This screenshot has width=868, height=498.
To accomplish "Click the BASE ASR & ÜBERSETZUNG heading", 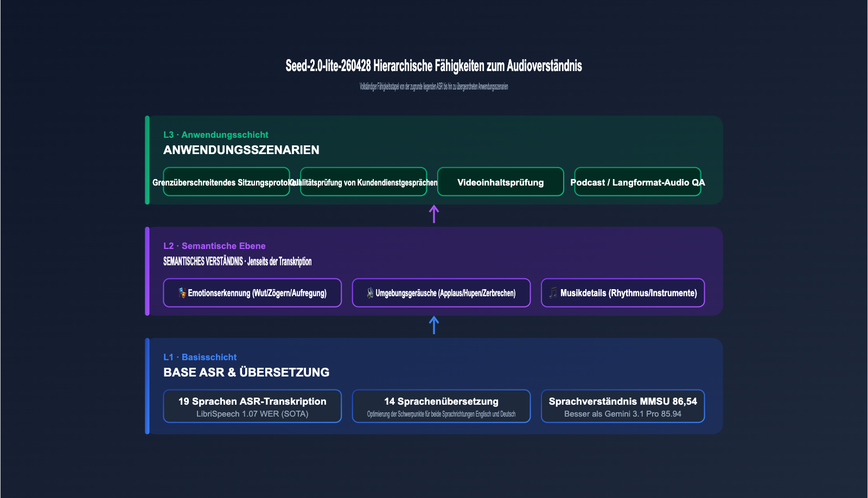I will (x=246, y=372).
